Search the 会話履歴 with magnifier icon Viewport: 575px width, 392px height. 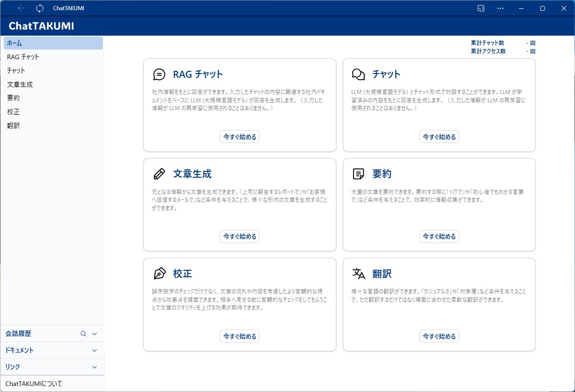point(83,334)
